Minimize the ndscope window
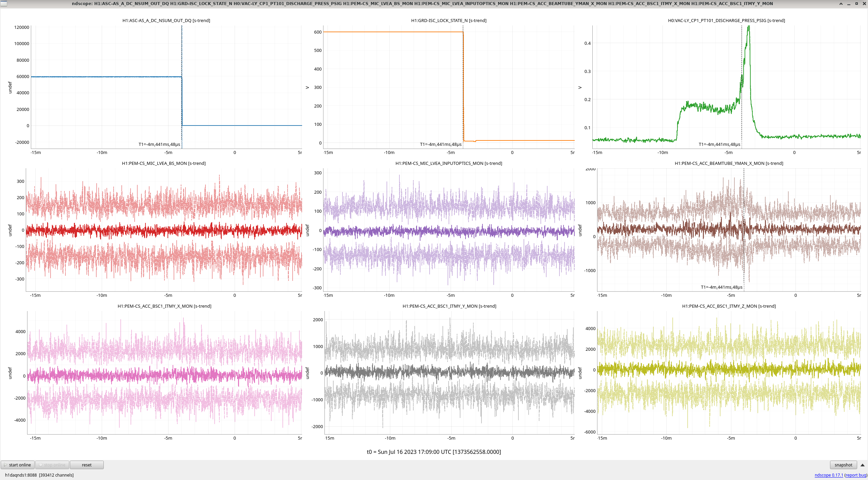 tap(849, 4)
